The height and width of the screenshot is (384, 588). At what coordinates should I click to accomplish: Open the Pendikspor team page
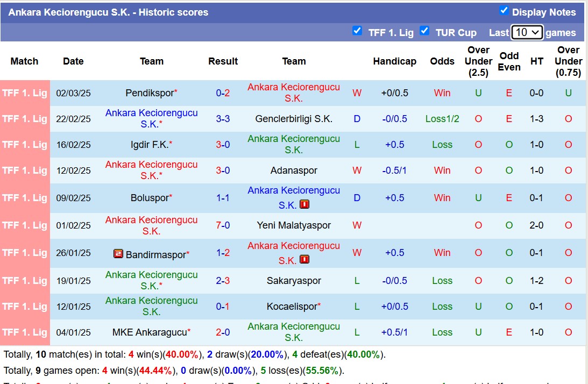pyautogui.click(x=151, y=93)
